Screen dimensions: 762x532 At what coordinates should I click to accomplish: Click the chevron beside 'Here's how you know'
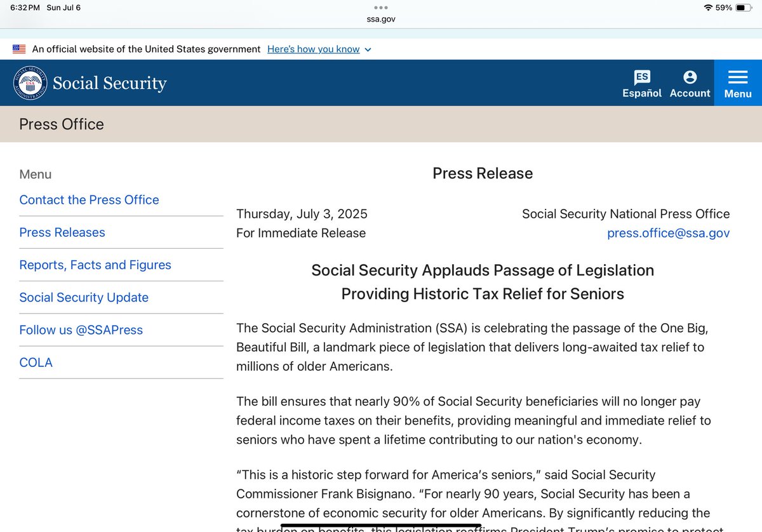point(368,50)
